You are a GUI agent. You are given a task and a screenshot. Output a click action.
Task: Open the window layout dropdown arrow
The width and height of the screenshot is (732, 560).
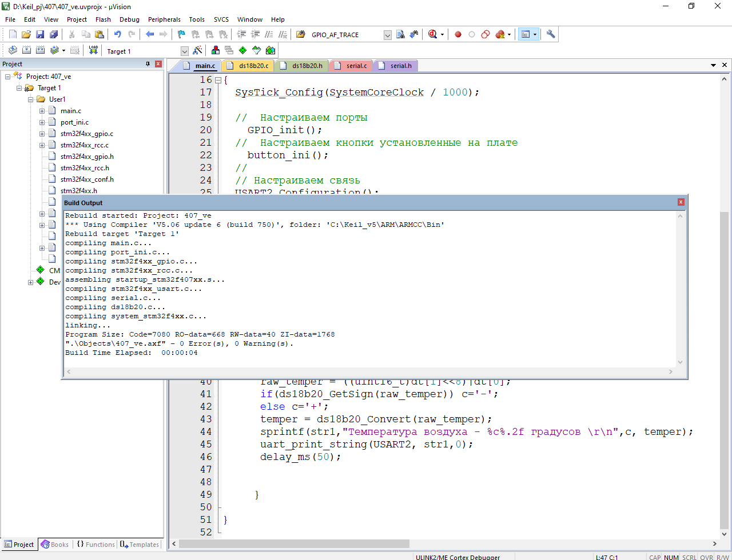click(x=535, y=34)
